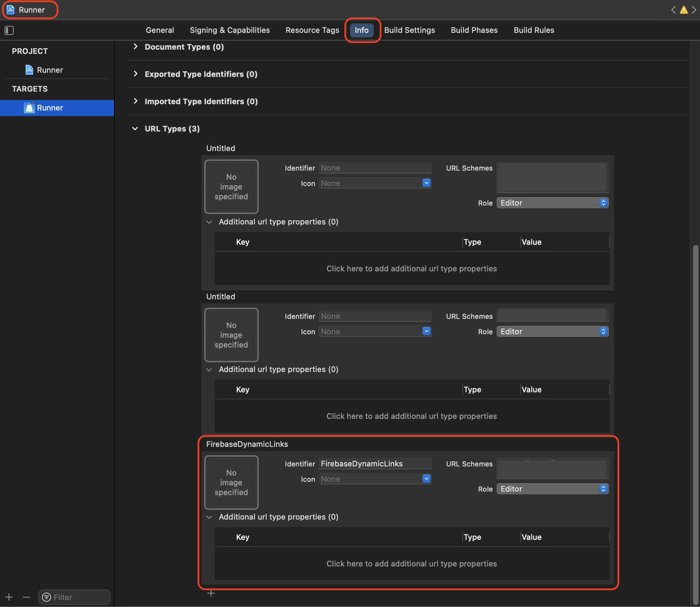Open Build Settings tab
The image size is (700, 607).
(409, 30)
